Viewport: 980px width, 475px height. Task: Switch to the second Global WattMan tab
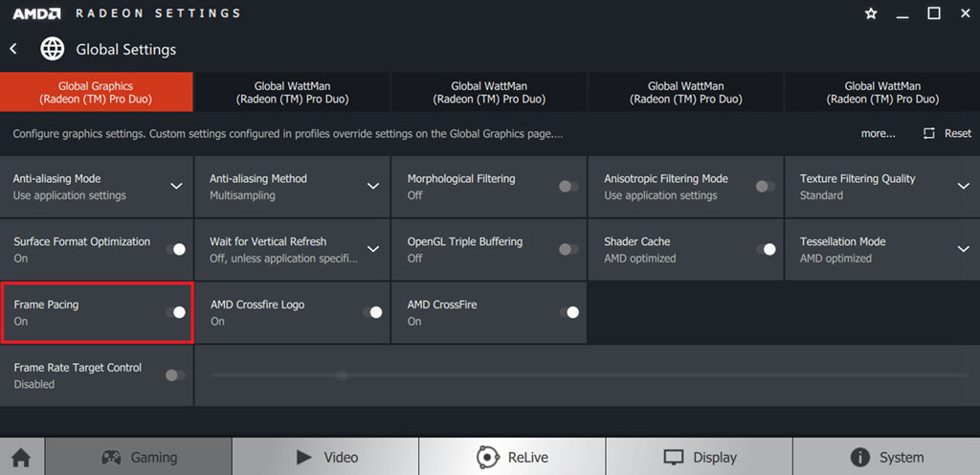pos(489,92)
